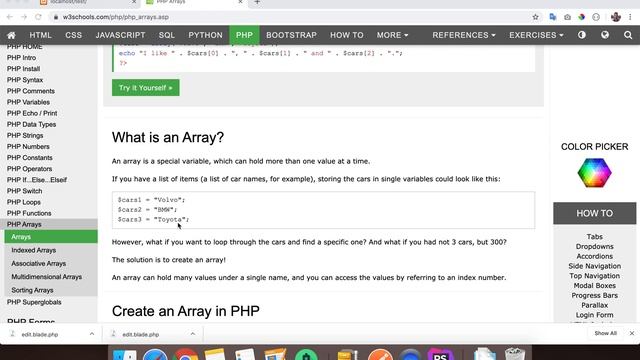The height and width of the screenshot is (360, 640).
Task: Open the search magnifier icon
Action: [628, 35]
